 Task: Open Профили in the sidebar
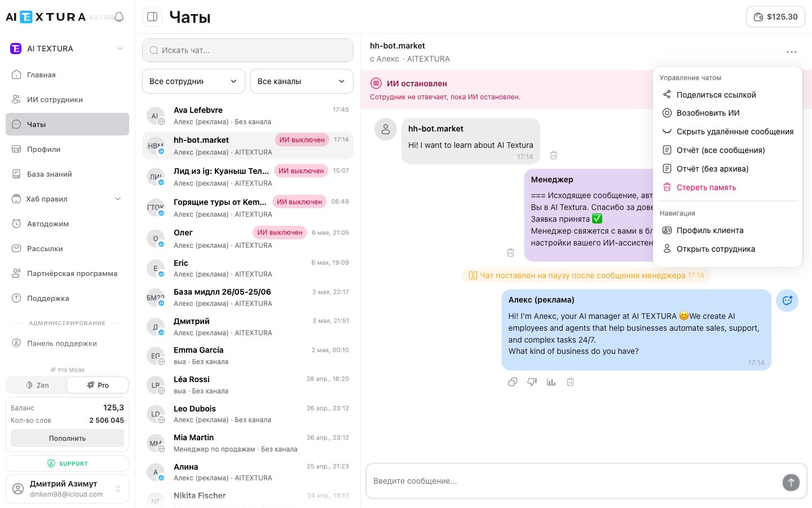(x=67, y=149)
